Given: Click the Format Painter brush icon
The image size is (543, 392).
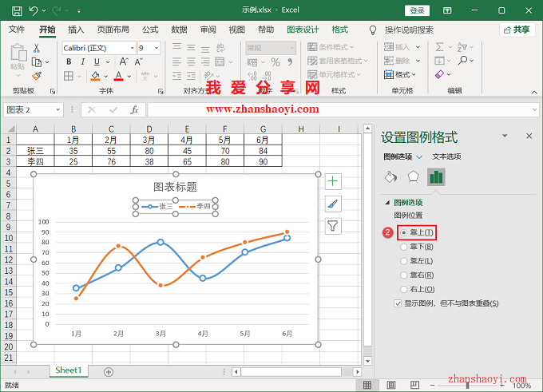Looking at the screenshot, I should 37,76.
